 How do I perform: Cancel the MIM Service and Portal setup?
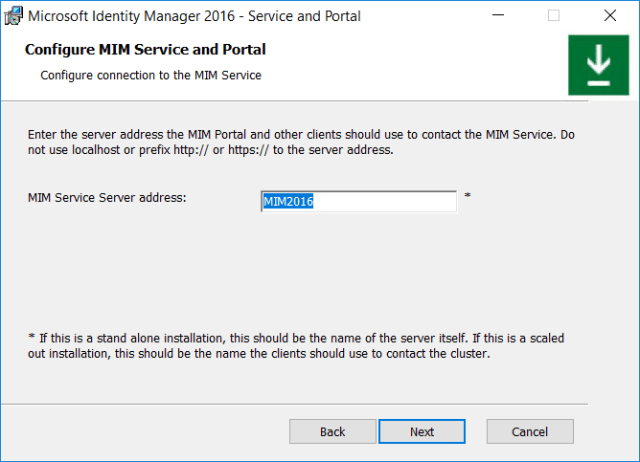pos(529,432)
